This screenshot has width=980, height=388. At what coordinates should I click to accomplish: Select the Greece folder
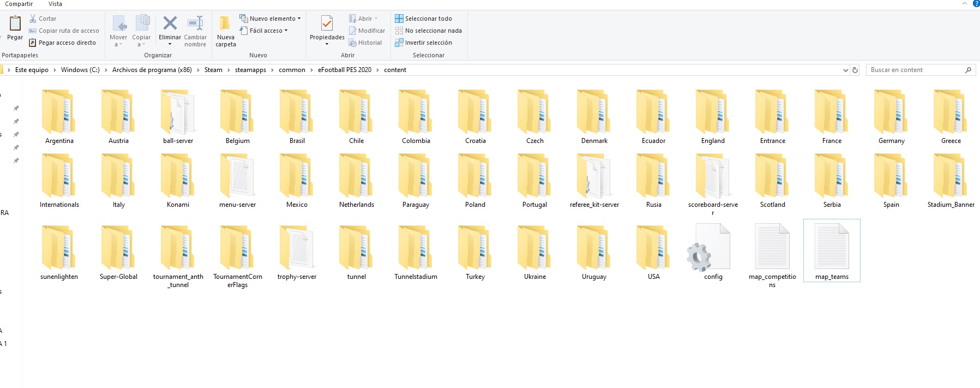[951, 117]
